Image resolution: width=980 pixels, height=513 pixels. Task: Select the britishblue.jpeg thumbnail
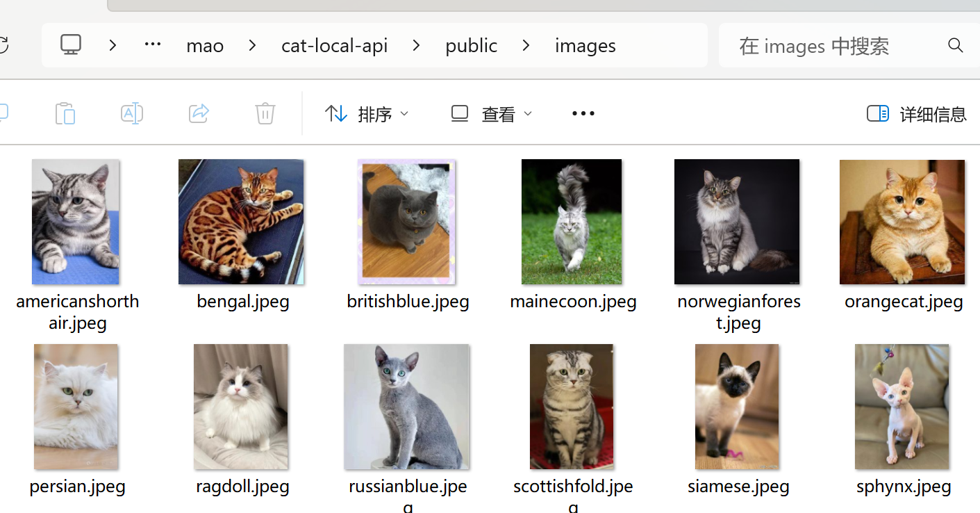tap(406, 222)
